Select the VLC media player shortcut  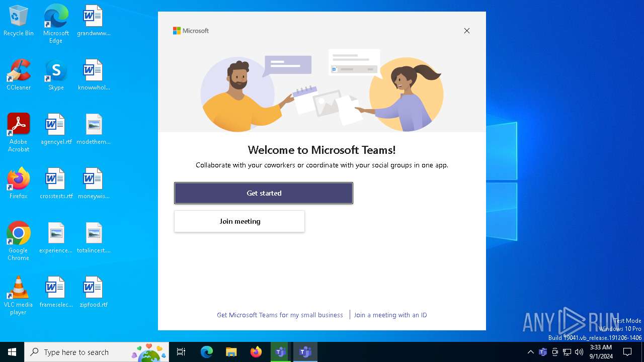19,296
